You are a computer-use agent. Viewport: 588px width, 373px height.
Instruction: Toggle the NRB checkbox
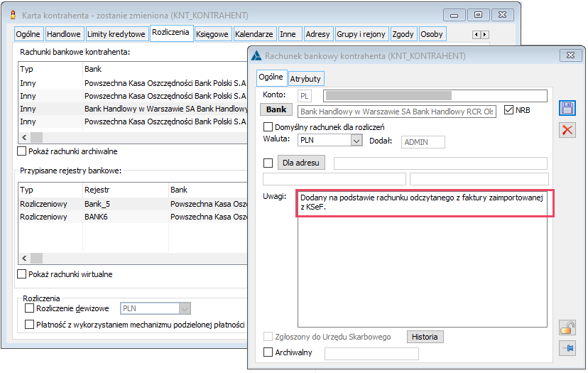[508, 110]
